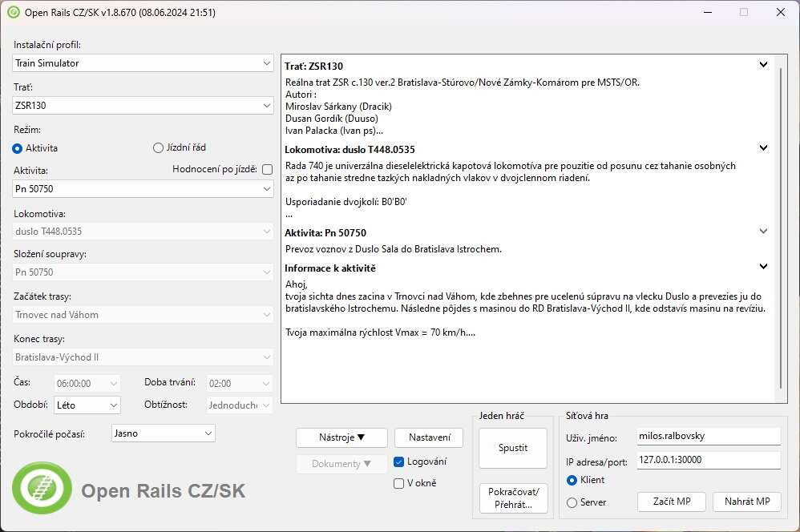This screenshot has height=532, width=800.
Task: Click 'Prevoz voznov z Duslo Sala' description text
Action: (394, 249)
